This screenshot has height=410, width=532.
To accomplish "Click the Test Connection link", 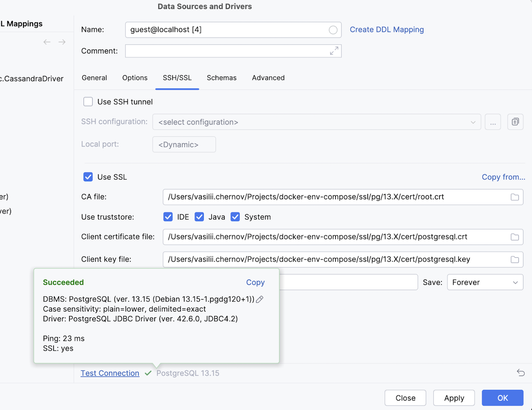I will tap(110, 373).
